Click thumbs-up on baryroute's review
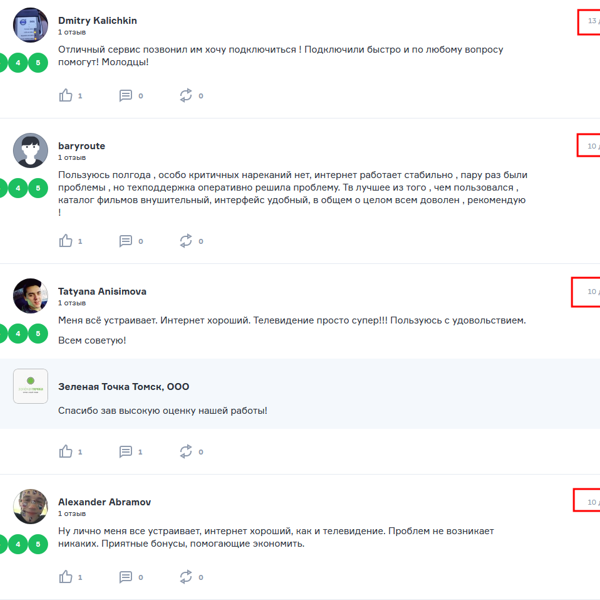The height and width of the screenshot is (600, 600). (x=66, y=241)
